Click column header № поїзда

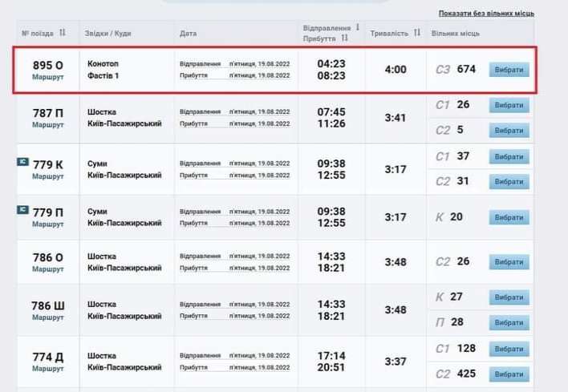tap(38, 34)
